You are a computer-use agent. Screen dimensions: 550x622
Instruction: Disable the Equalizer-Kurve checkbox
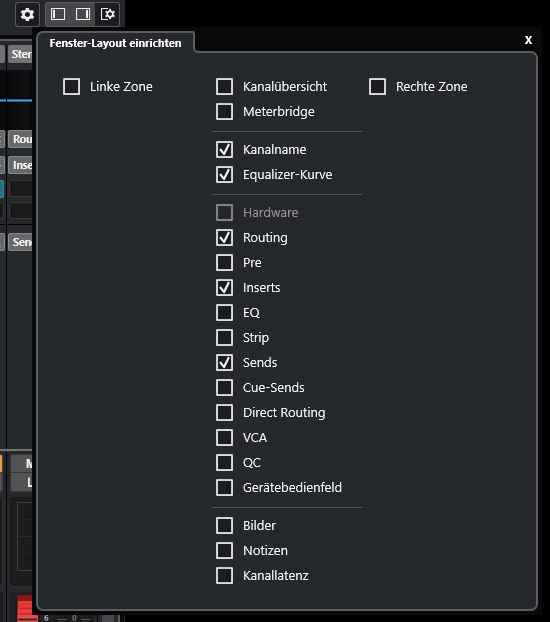click(x=225, y=175)
